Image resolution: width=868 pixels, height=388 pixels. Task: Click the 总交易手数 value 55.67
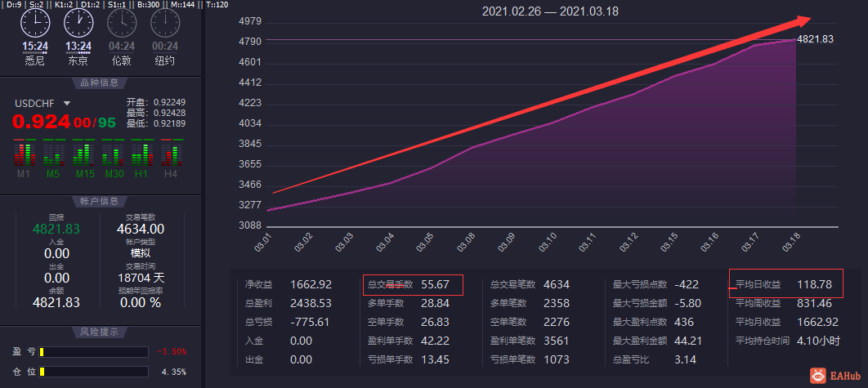pyautogui.click(x=435, y=284)
